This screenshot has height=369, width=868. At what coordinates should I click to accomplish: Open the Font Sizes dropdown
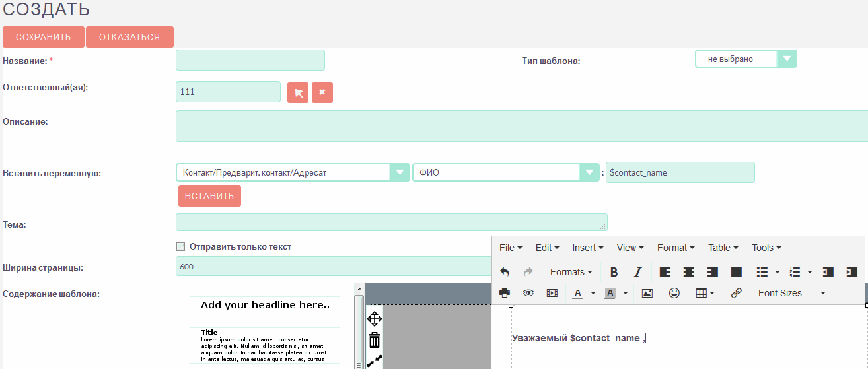coord(791,293)
